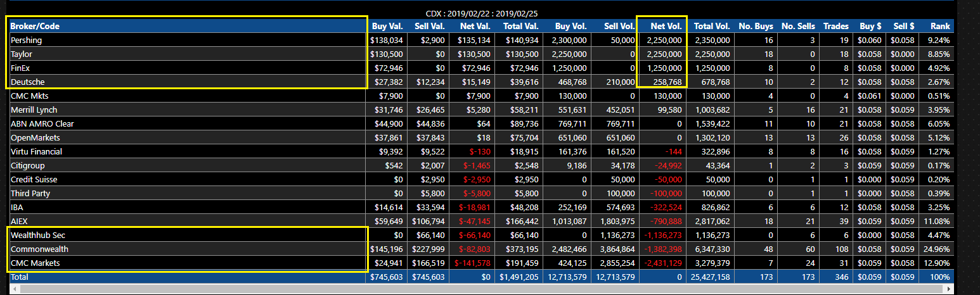Click Commonwealth's rank 24.96%
The width and height of the screenshot is (980, 295).
936,249
